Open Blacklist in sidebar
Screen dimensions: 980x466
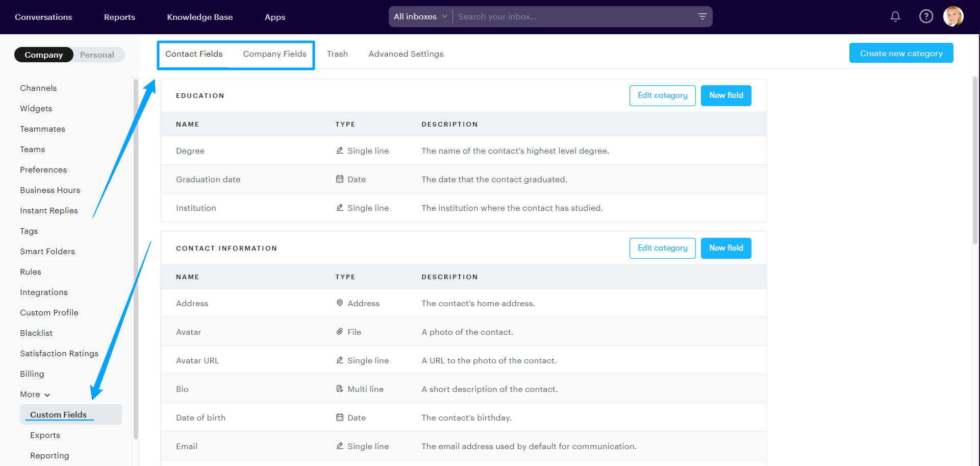click(x=36, y=333)
